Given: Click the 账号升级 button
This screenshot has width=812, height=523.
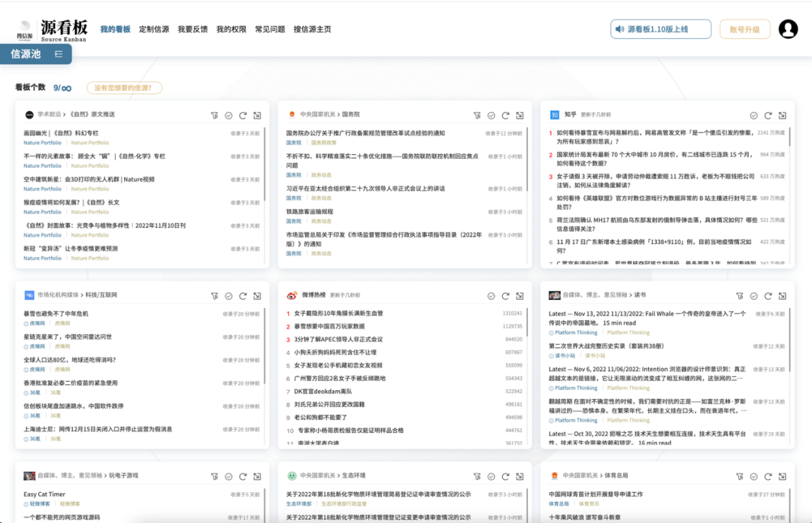Looking at the screenshot, I should [x=744, y=29].
